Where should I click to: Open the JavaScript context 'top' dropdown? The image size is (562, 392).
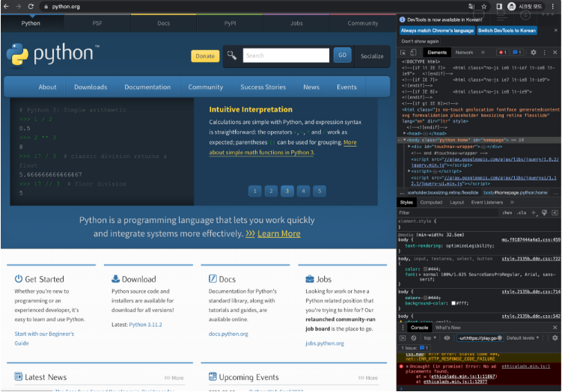point(430,338)
